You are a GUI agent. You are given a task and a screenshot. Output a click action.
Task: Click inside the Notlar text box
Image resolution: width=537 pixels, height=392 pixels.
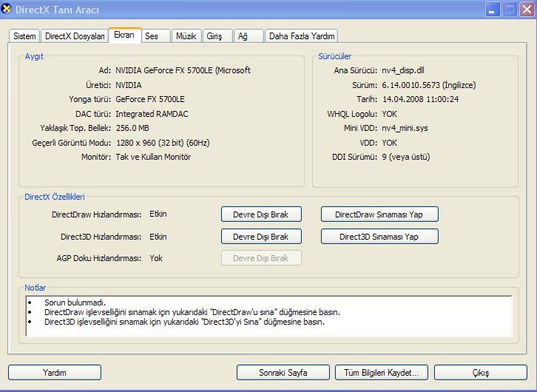pos(268,317)
